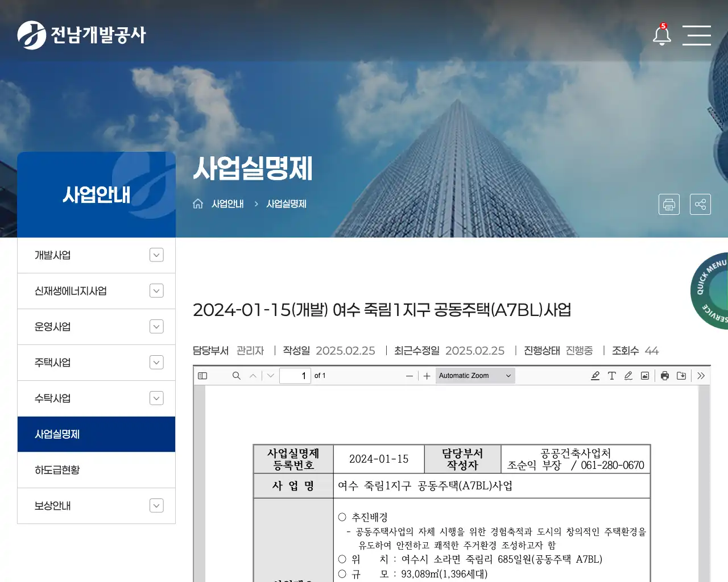Open the share options button
Image resolution: width=728 pixels, height=582 pixels.
700,204
